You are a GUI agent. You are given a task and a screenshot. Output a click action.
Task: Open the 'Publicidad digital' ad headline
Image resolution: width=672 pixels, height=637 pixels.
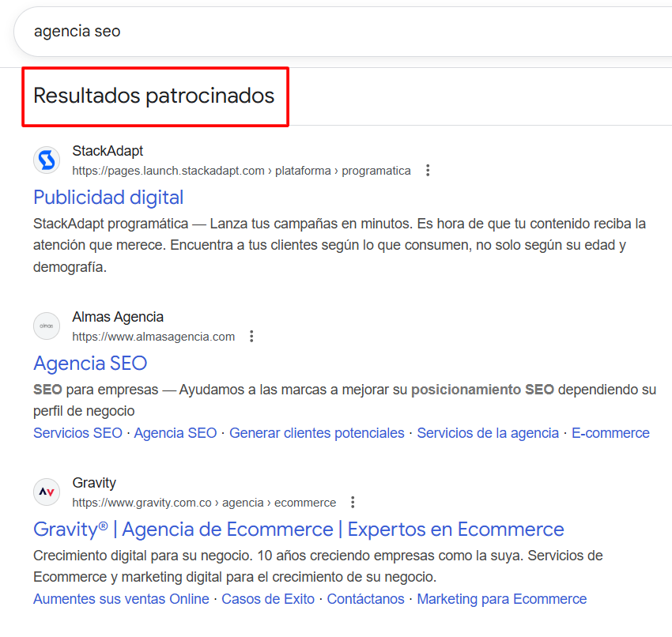coord(108,198)
